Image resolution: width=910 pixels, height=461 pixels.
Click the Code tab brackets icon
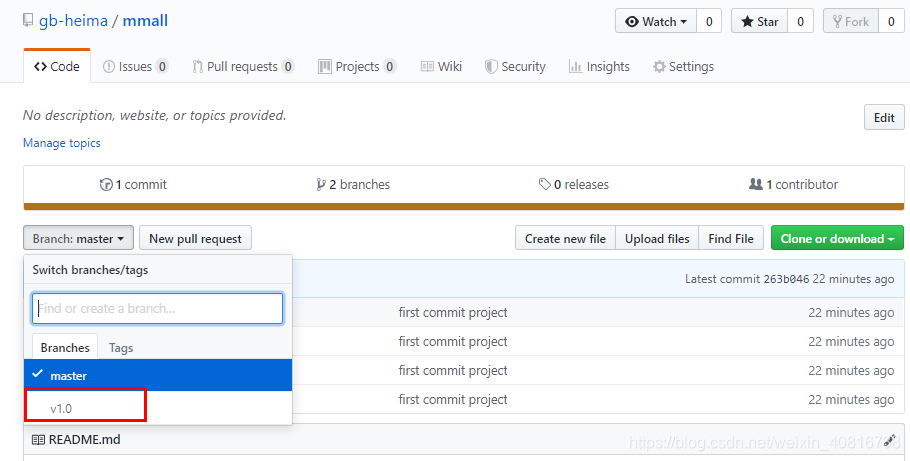[x=40, y=67]
